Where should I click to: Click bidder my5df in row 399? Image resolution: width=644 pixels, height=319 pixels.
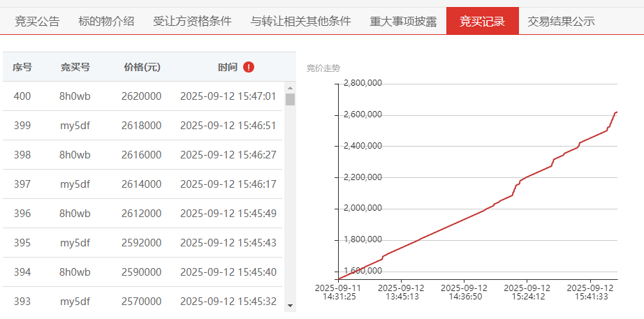point(75,126)
